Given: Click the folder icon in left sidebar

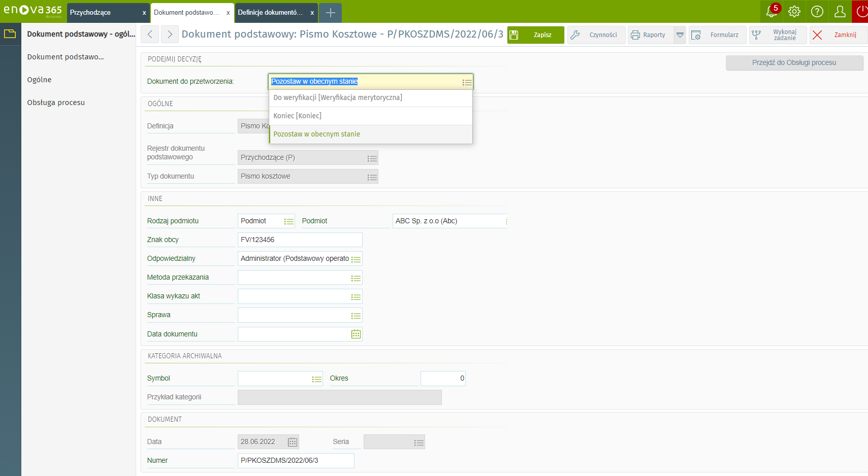Looking at the screenshot, I should 10,34.
